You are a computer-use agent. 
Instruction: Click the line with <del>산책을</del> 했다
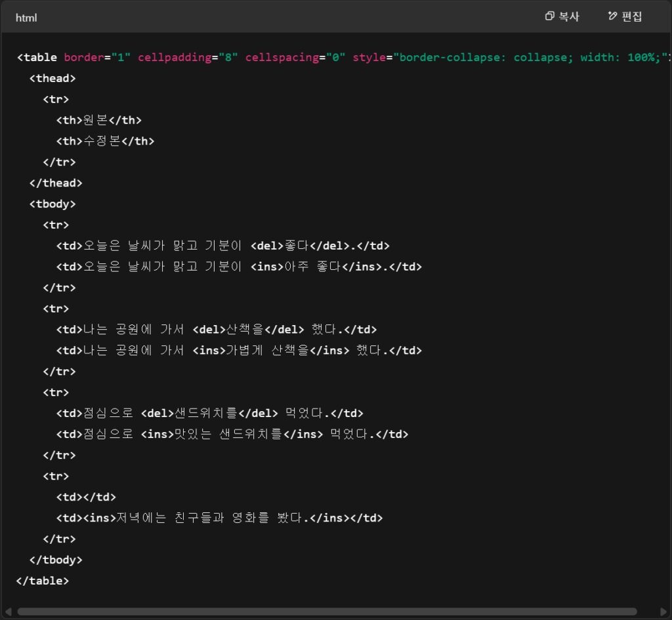tap(217, 329)
